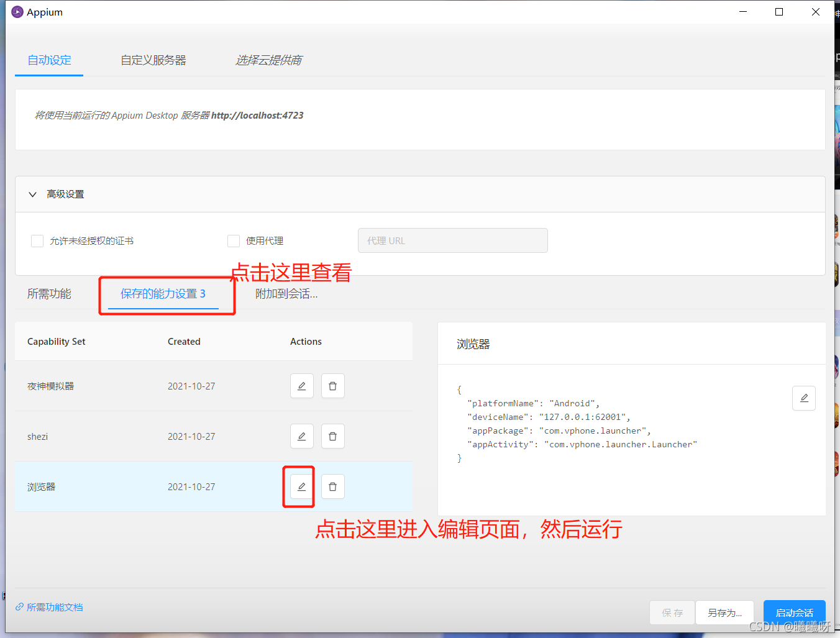Edit the shezi capability set

tap(302, 436)
